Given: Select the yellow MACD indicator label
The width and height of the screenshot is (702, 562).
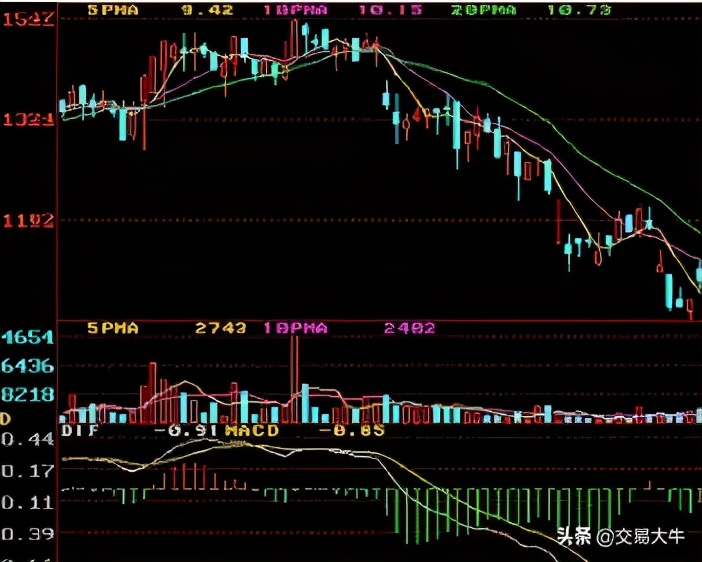Looking at the screenshot, I should tap(250, 431).
